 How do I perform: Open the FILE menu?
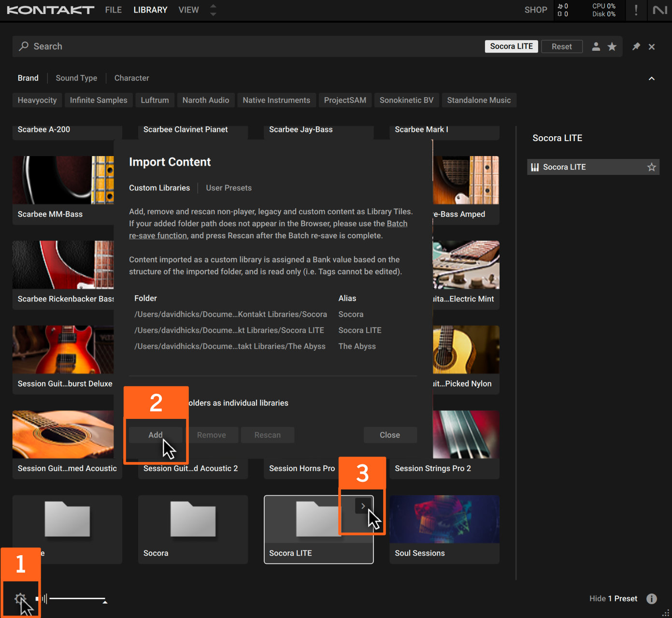114,10
